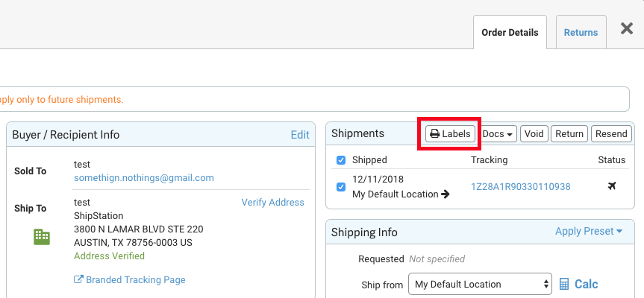Open the Docs dropdown

point(498,134)
